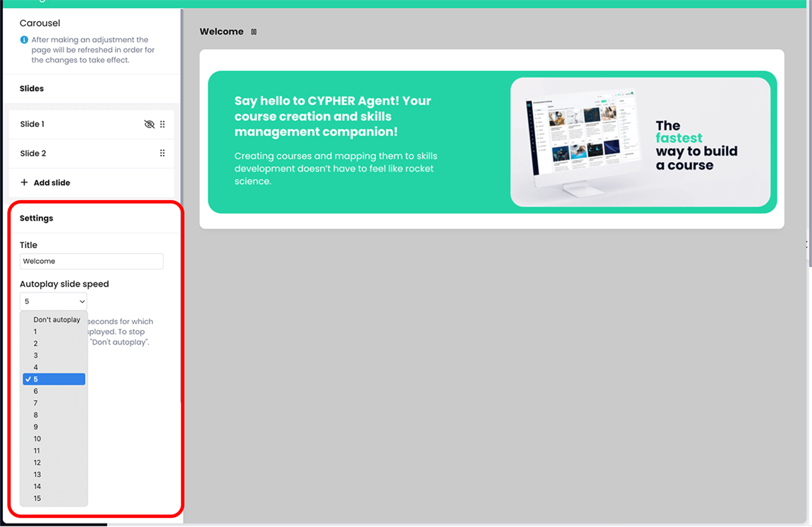Choose 2 seconds autoplay speed

pyautogui.click(x=54, y=343)
